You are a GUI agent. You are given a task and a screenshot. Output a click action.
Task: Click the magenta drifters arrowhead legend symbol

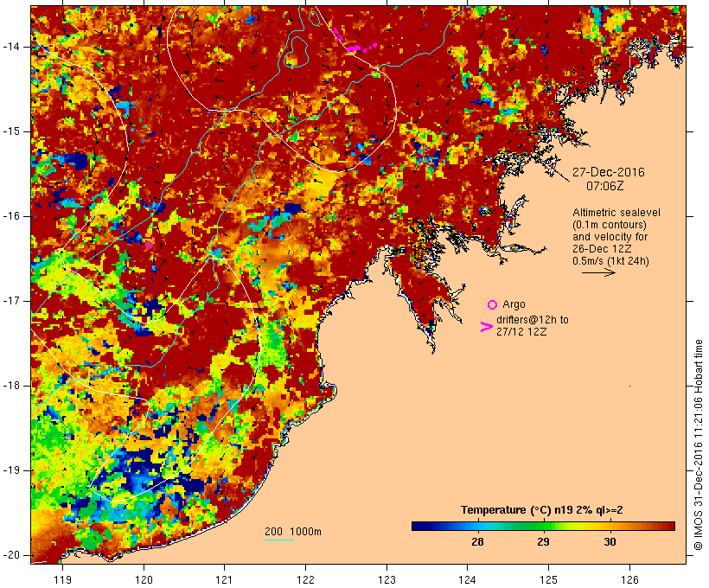click(486, 327)
